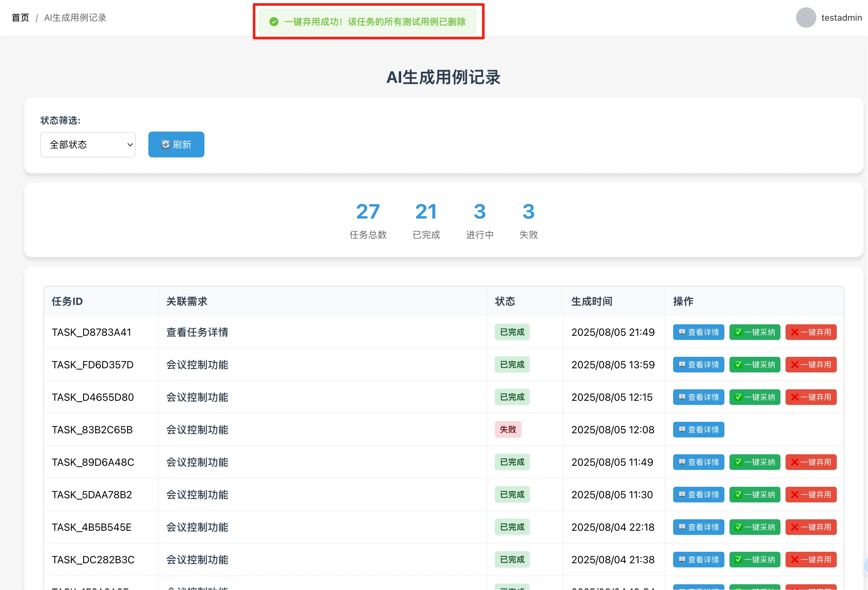Click book icon for TASK_D8783A41 details
The image size is (868, 590).
[x=682, y=332]
